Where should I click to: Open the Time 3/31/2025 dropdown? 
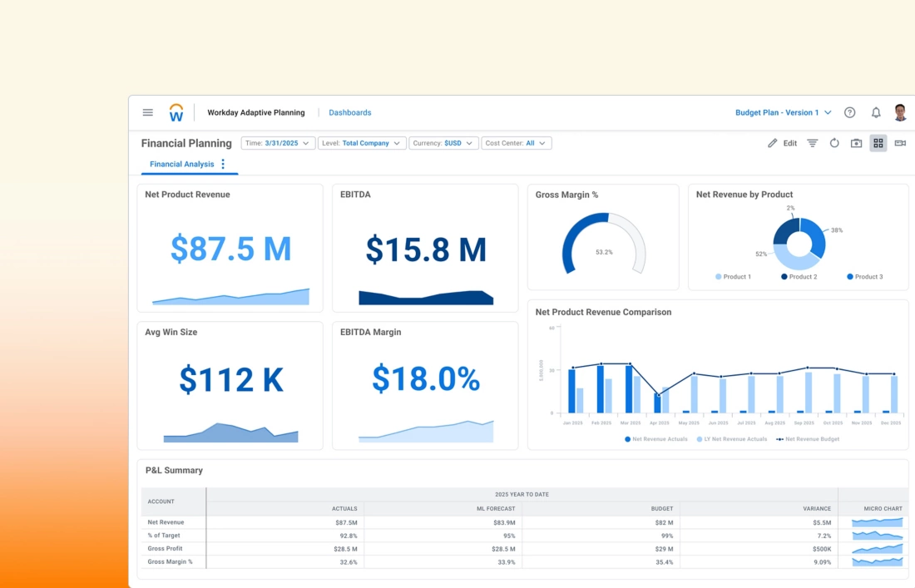[276, 142]
